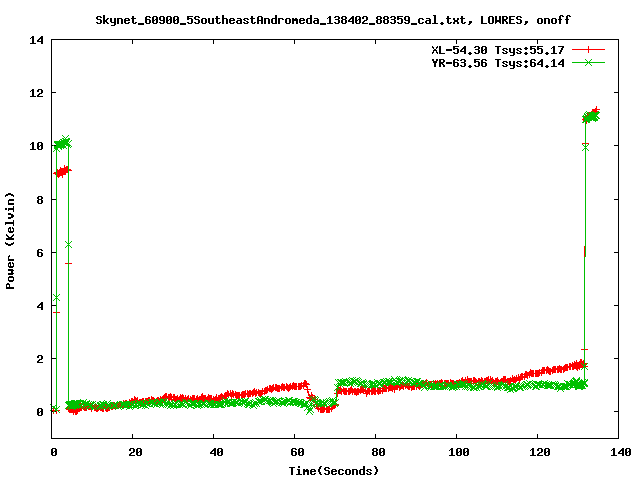Screen dimensions: 640x480
Task: Click y-axis tick label 4
Action: click(40, 306)
